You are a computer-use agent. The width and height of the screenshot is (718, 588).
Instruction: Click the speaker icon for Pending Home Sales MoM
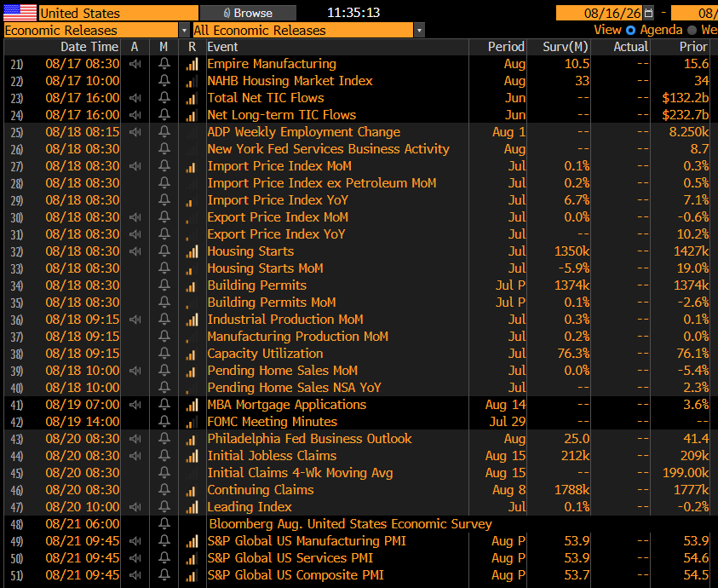pyautogui.click(x=135, y=371)
